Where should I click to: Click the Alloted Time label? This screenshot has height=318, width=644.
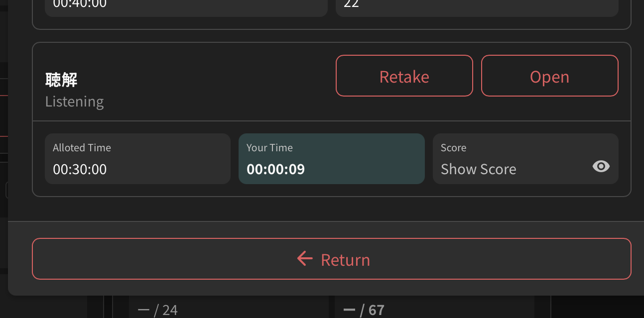(x=82, y=148)
